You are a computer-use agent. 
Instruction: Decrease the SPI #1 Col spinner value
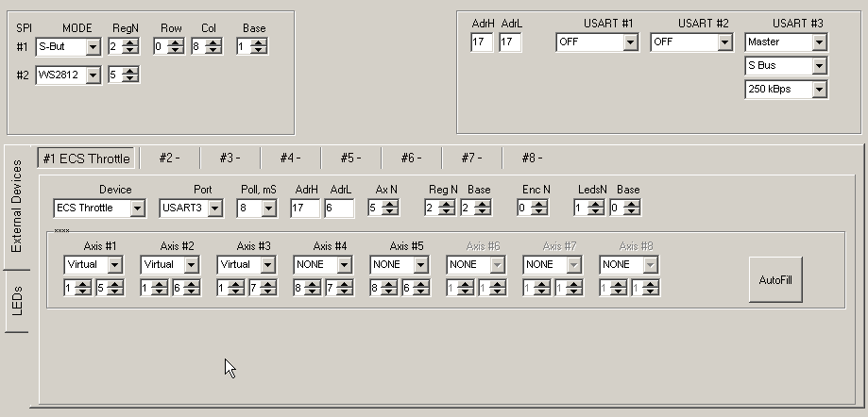[213, 50]
